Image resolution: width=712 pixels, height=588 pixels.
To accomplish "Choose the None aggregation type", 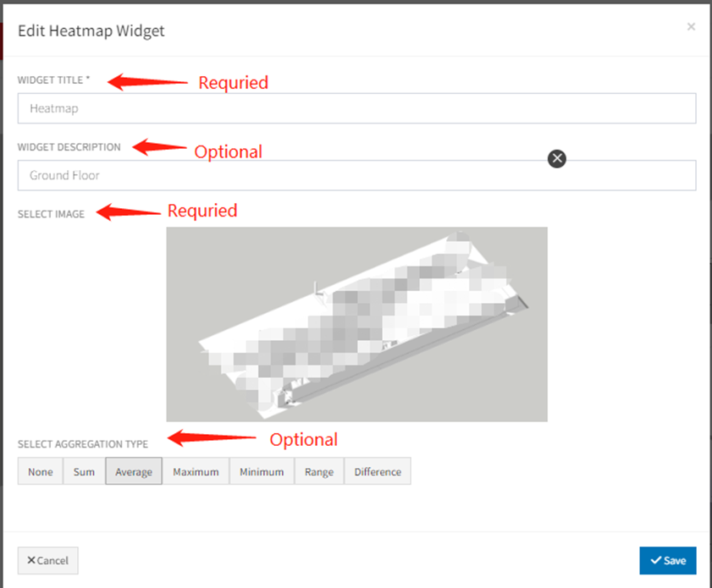I will [40, 472].
